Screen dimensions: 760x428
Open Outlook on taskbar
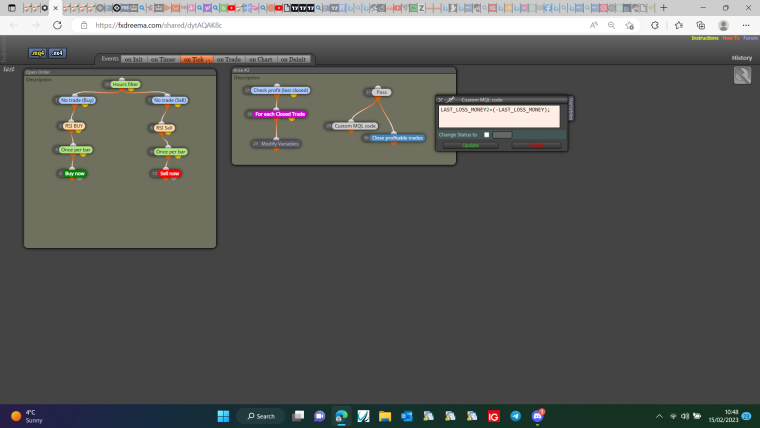(407, 416)
